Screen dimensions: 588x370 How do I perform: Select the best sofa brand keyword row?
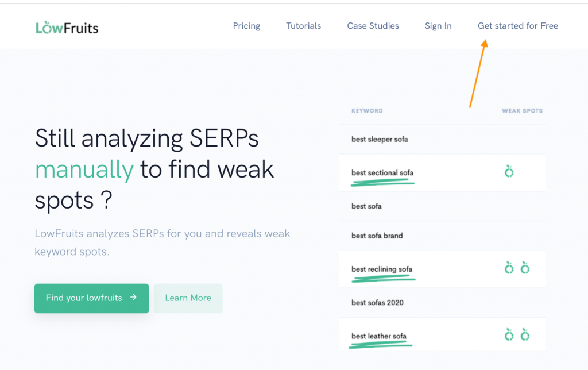pos(442,236)
